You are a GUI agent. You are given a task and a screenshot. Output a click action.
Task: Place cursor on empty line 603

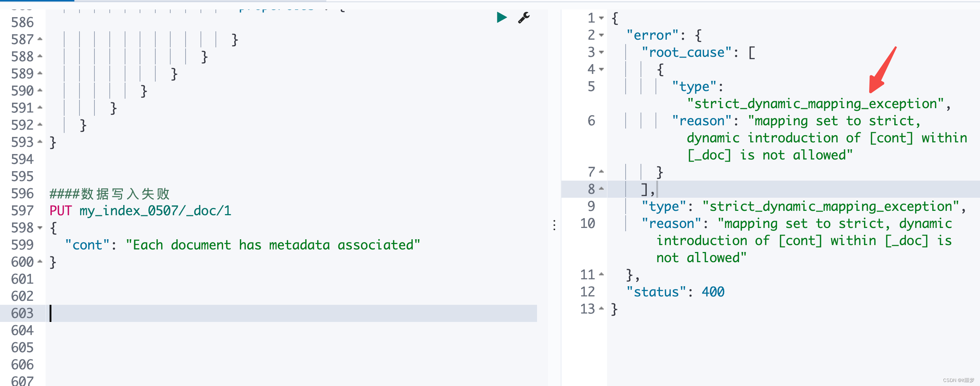click(x=291, y=314)
